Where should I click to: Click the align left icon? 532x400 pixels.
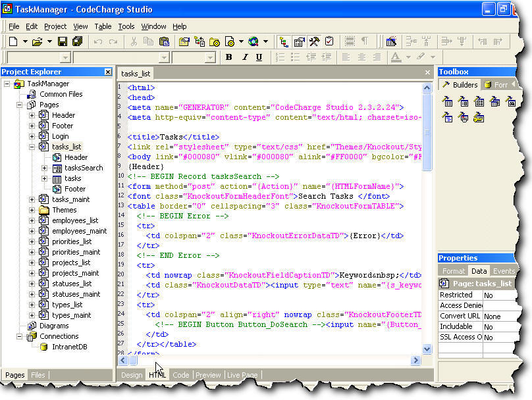(346, 57)
